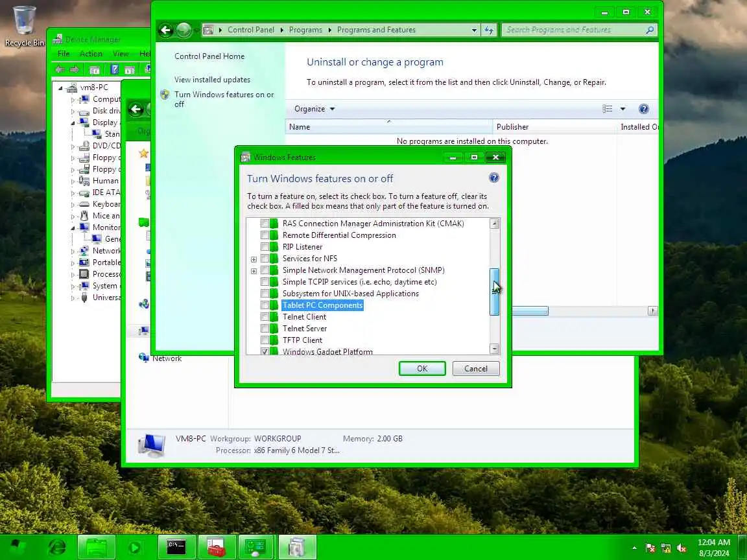The height and width of the screenshot is (560, 747).
Task: Expand the Simple Network Management Protocol node
Action: (254, 271)
